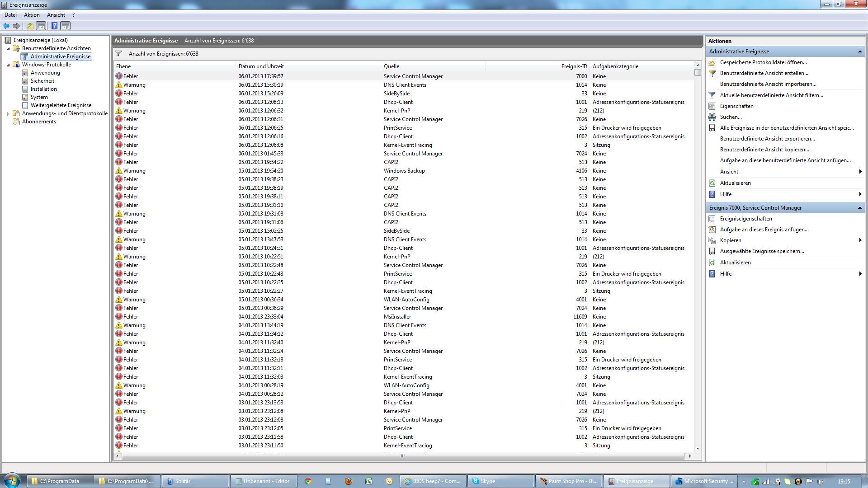Click the blue Back arrow in toolbar
The height and width of the screenshot is (488, 868).
pos(6,26)
